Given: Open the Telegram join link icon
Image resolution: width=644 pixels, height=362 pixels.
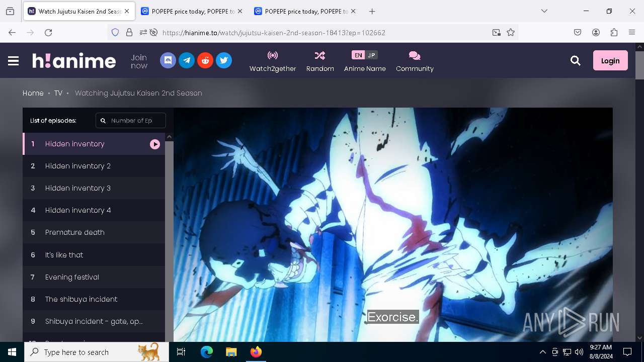Looking at the screenshot, I should 187,60.
